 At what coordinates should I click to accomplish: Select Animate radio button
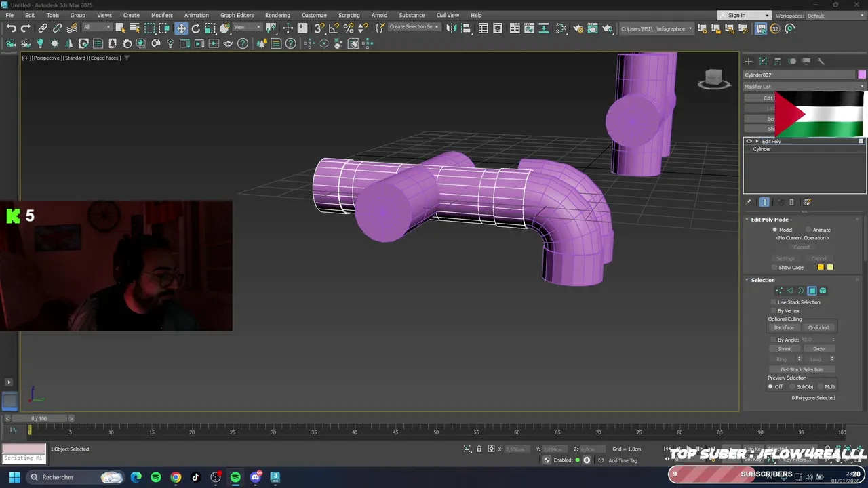coord(808,230)
